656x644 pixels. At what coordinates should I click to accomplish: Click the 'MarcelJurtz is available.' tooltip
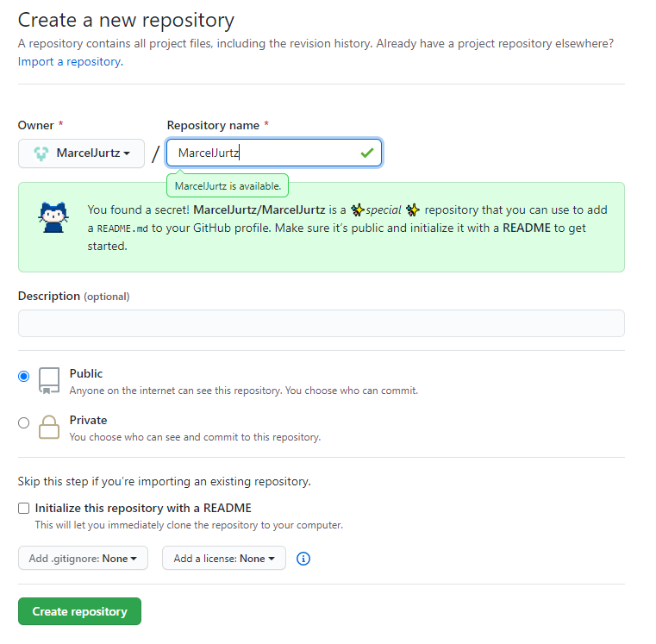click(x=228, y=186)
